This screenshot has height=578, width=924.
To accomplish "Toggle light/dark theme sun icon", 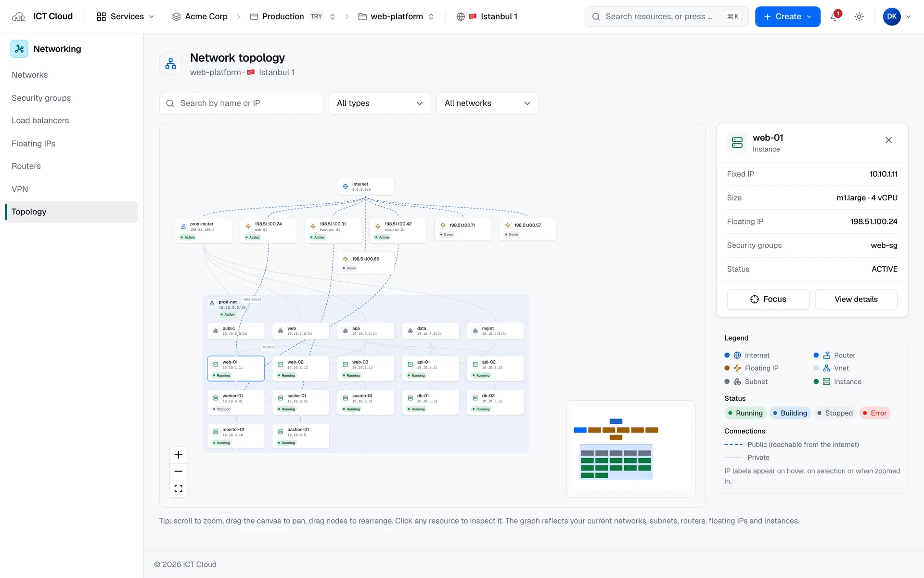I will point(859,16).
